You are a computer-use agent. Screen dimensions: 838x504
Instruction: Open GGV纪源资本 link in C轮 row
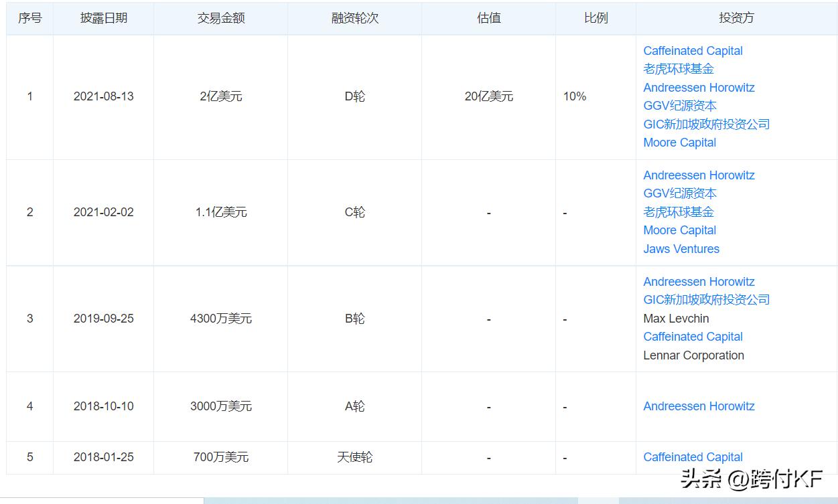pos(680,193)
